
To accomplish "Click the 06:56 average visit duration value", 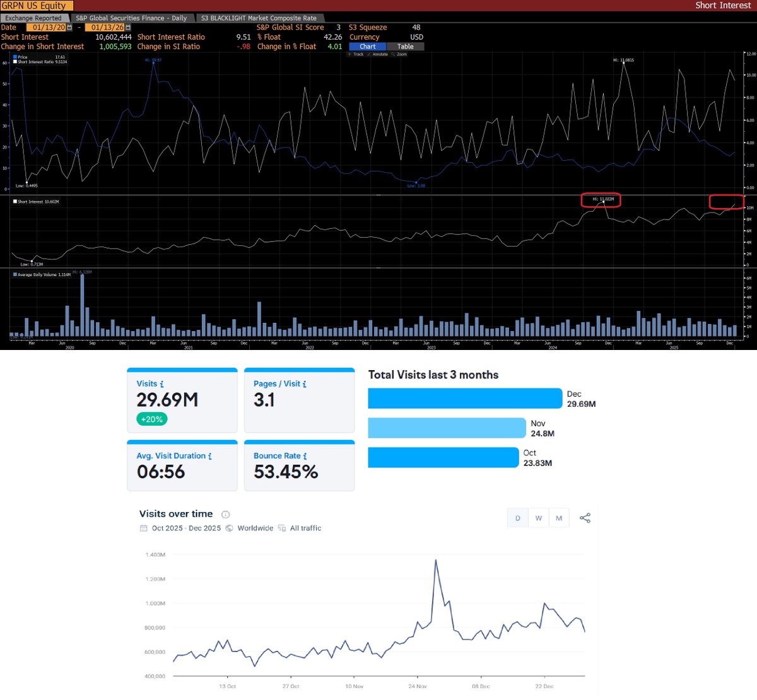I will (161, 472).
